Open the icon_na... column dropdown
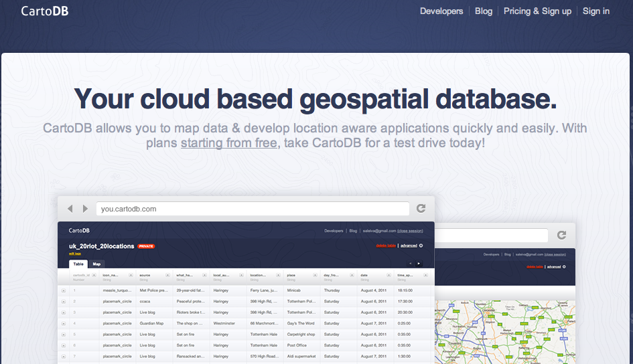 point(131,275)
